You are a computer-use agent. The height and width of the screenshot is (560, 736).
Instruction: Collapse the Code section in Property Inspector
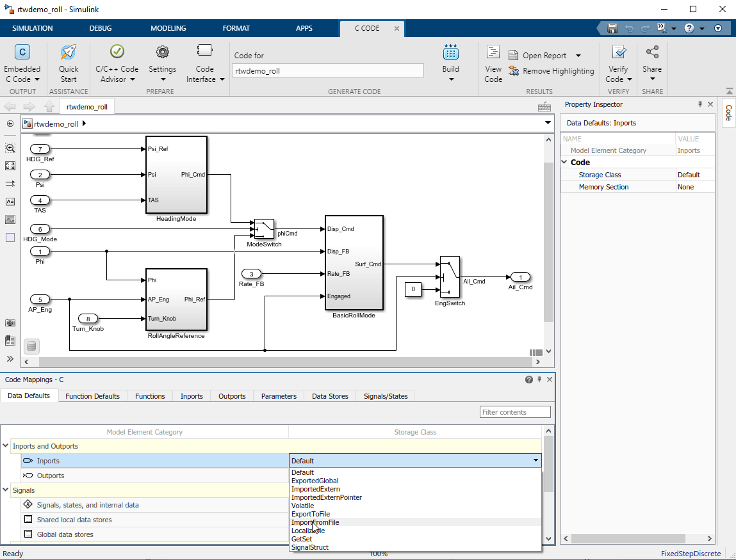click(x=565, y=163)
